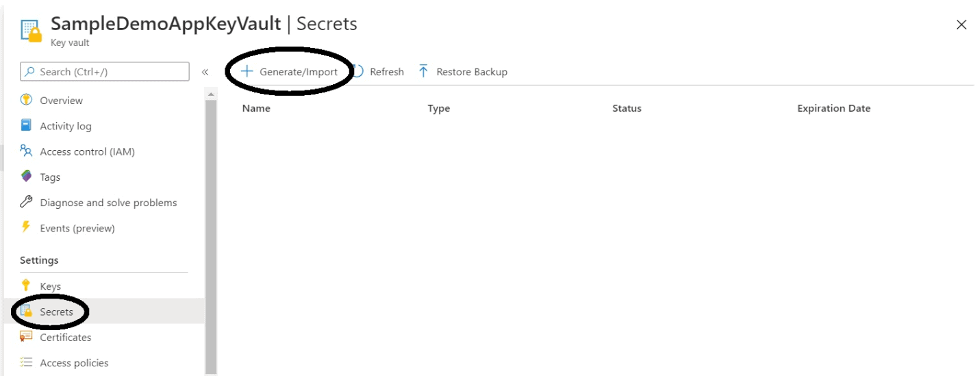Open the Activity log icon
Screen dimensions: 980x376
tap(27, 125)
